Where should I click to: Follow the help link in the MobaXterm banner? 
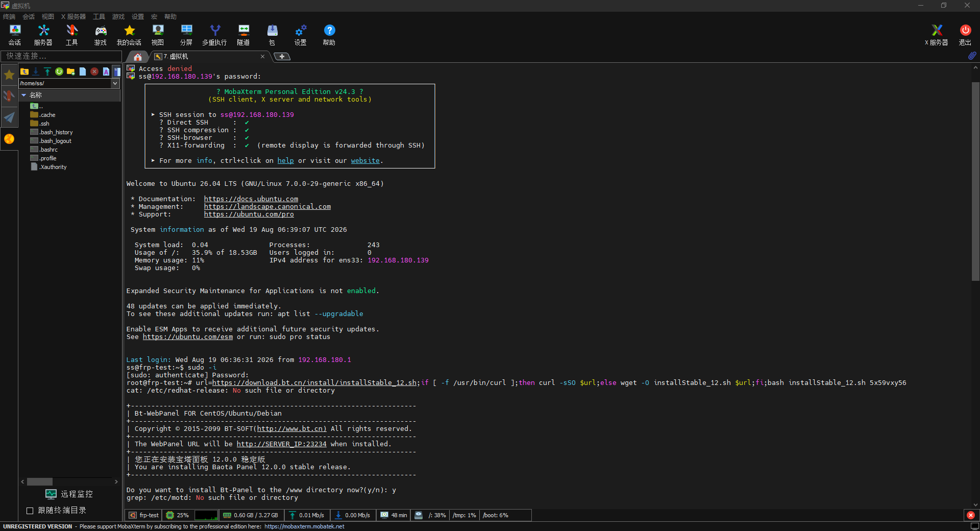point(285,160)
